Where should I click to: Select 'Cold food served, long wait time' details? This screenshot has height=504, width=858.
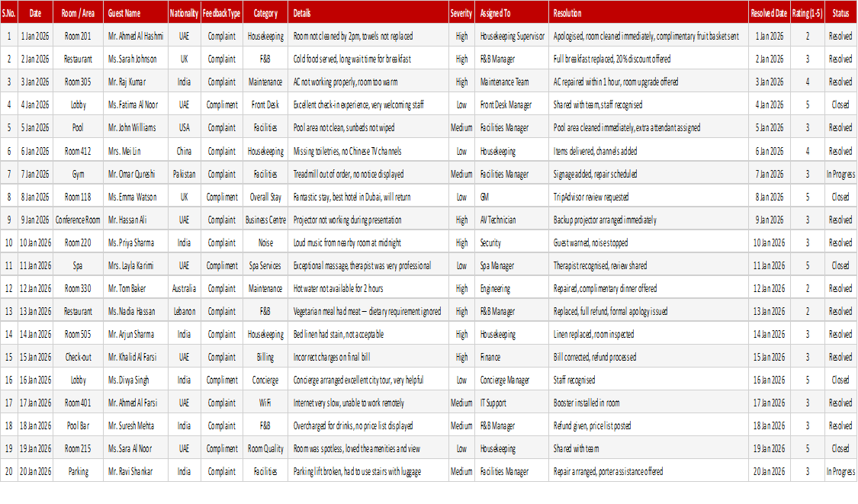click(x=368, y=59)
